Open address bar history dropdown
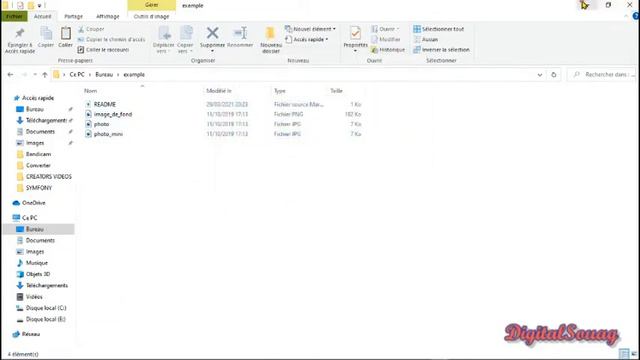The image size is (640, 360). pyautogui.click(x=540, y=75)
